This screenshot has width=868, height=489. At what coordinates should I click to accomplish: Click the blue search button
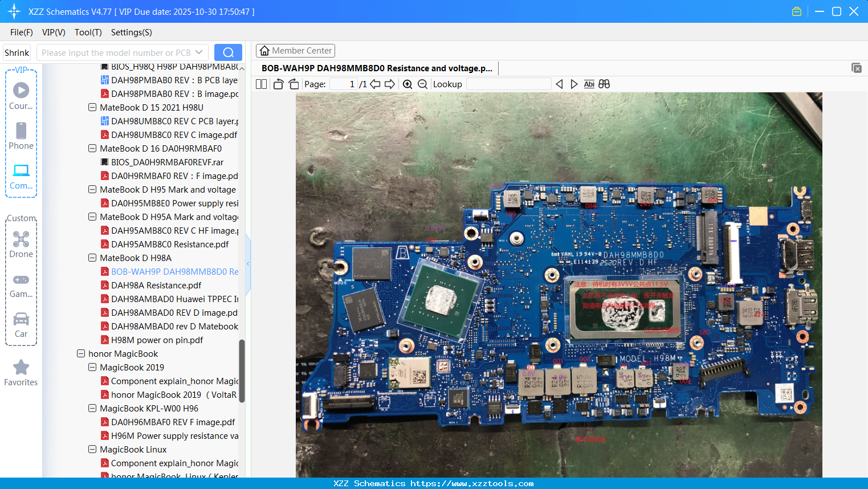tap(228, 52)
